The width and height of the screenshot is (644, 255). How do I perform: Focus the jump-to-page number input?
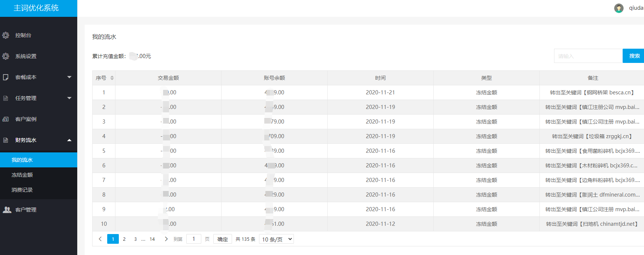pos(194,239)
